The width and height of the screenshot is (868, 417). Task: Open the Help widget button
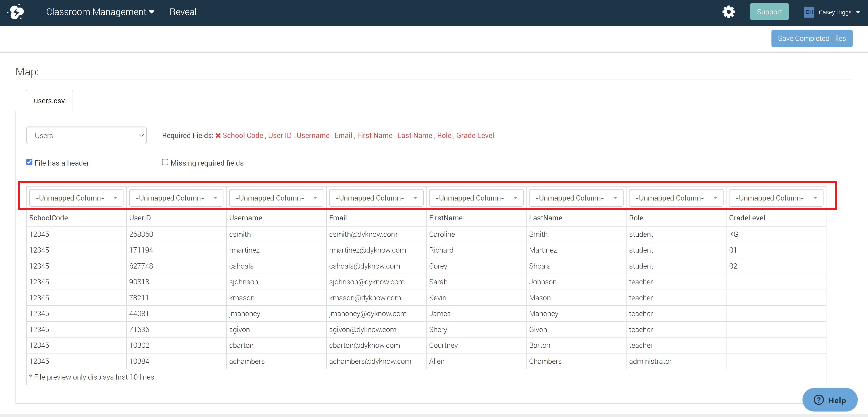[x=830, y=400]
